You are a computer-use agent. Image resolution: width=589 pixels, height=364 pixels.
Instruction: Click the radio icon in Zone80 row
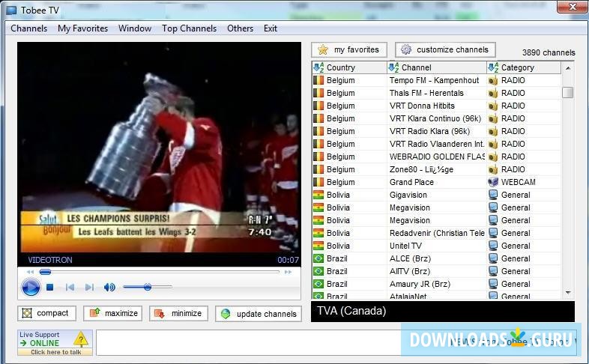493,169
